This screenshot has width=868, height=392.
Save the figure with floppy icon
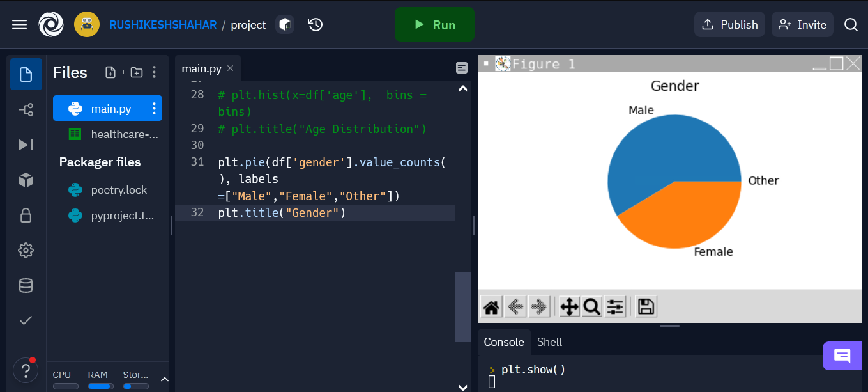[x=646, y=307]
